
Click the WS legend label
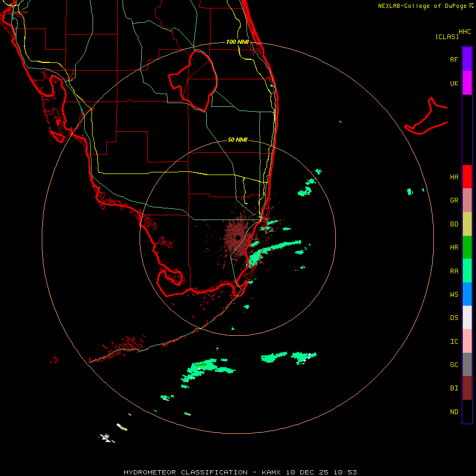point(454,294)
